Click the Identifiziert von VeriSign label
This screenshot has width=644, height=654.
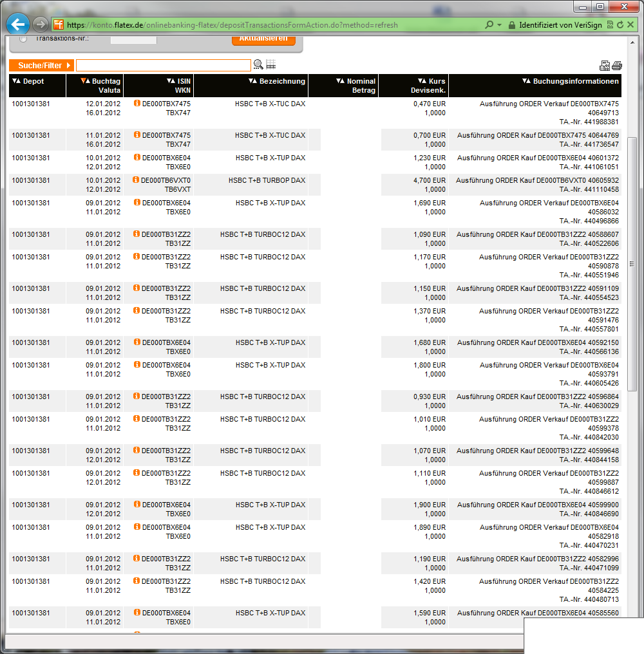(560, 25)
